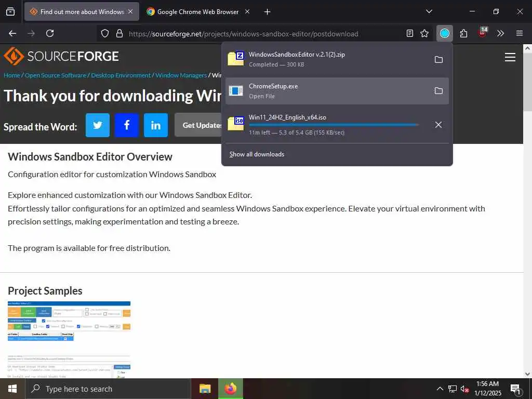Show WindowsSandboxEditor zip in folder
Image resolution: width=532 pixels, height=399 pixels.
click(x=438, y=60)
